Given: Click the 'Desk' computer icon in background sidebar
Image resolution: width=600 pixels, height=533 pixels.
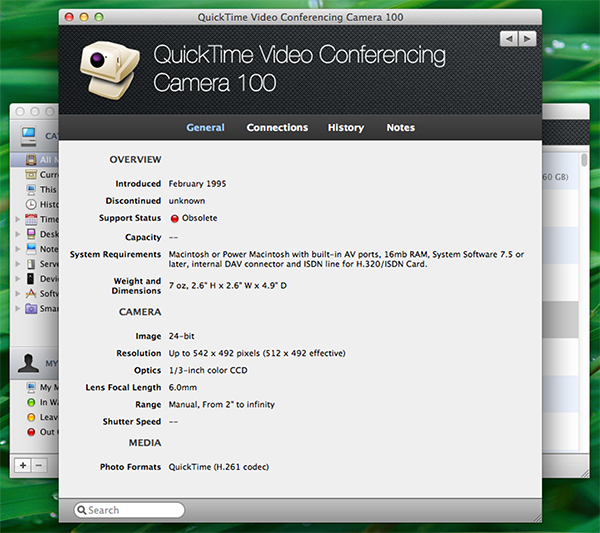Looking at the screenshot, I should pyautogui.click(x=31, y=234).
